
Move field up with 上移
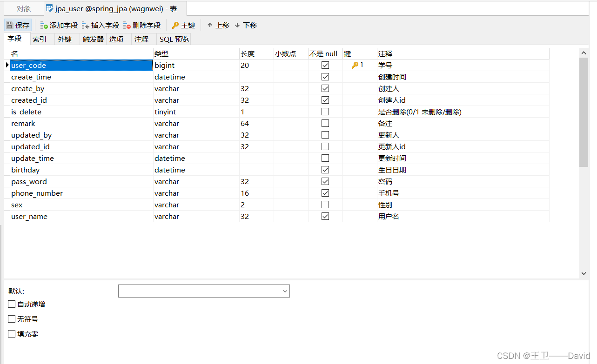218,25
